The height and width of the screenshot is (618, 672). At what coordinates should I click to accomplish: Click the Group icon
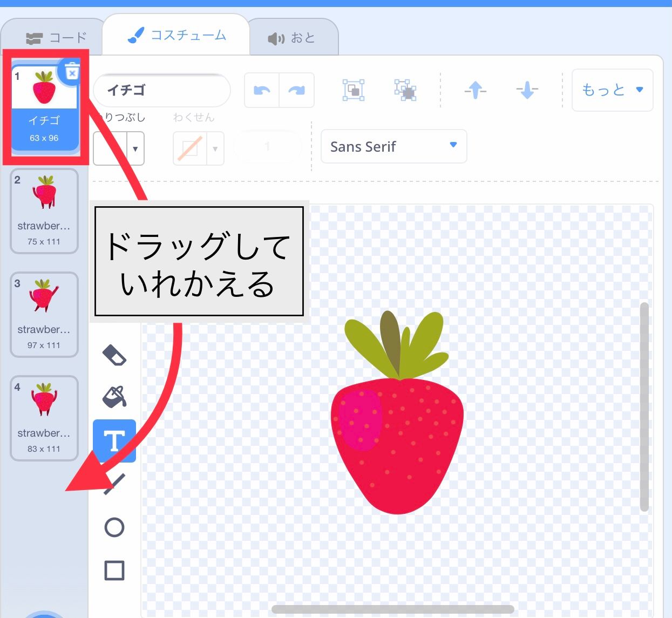[x=353, y=90]
